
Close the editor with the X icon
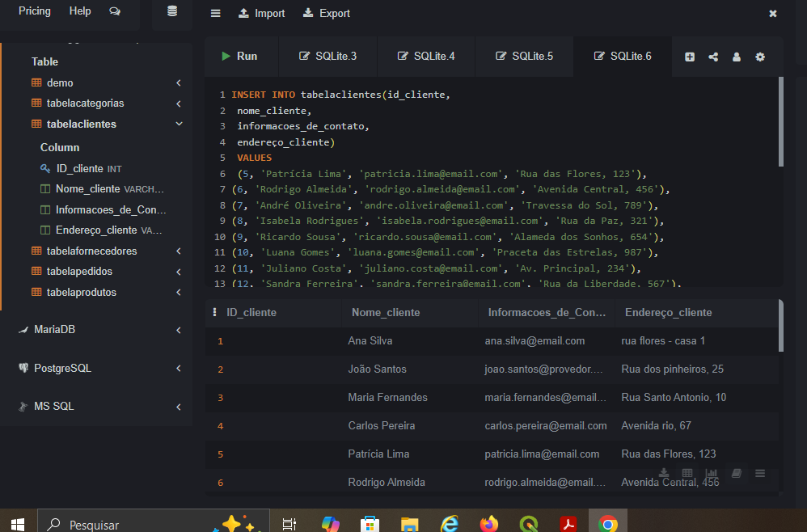[772, 14]
